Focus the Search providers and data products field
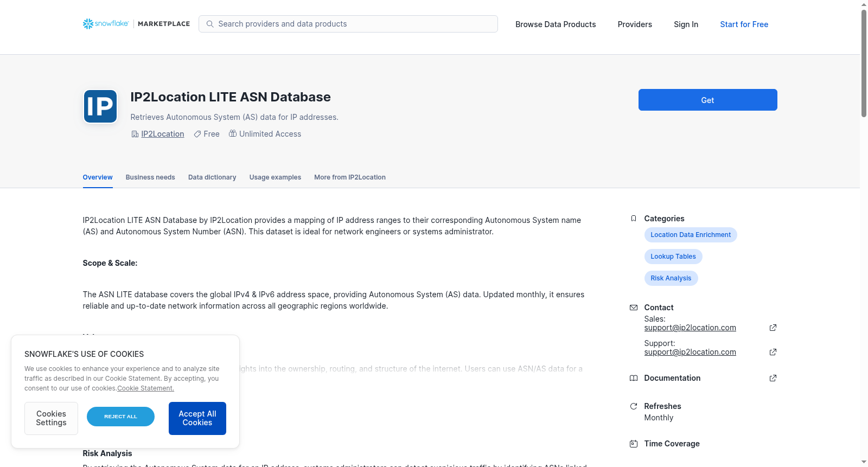 click(348, 24)
